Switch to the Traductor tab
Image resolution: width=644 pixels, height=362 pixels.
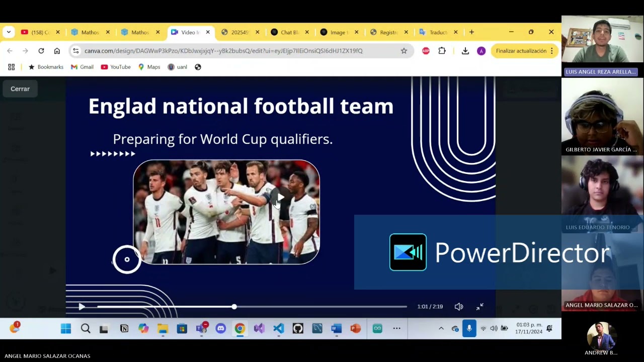[438, 32]
